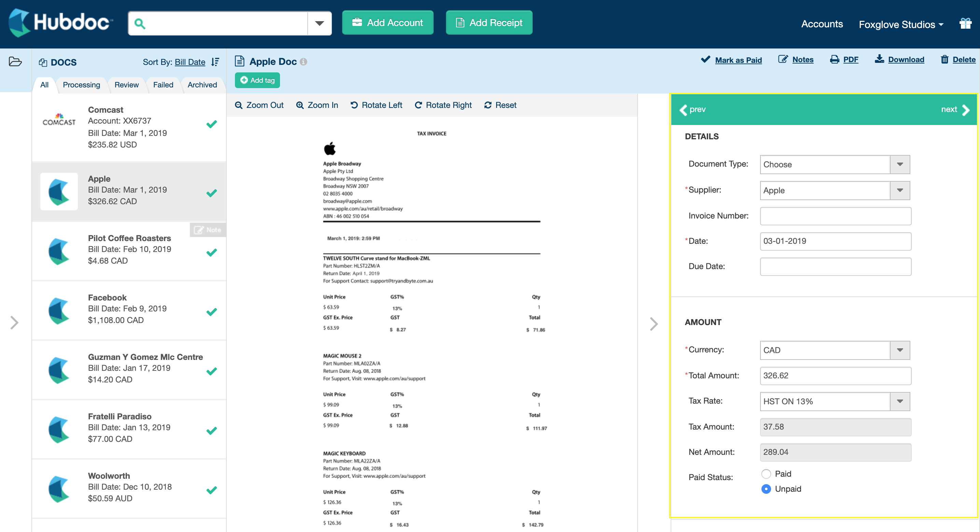Click the Comcast green checkmark
The image size is (980, 532).
pos(211,124)
